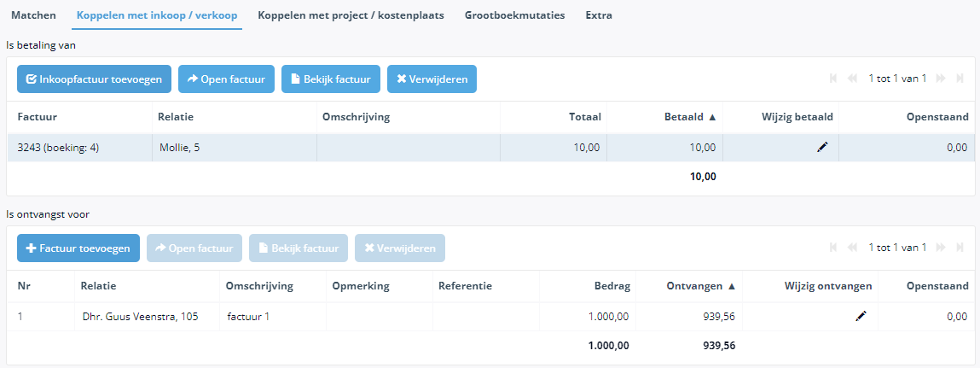The height and width of the screenshot is (368, 980).
Task: Open the Grootboekmutaties tab
Action: (x=515, y=15)
